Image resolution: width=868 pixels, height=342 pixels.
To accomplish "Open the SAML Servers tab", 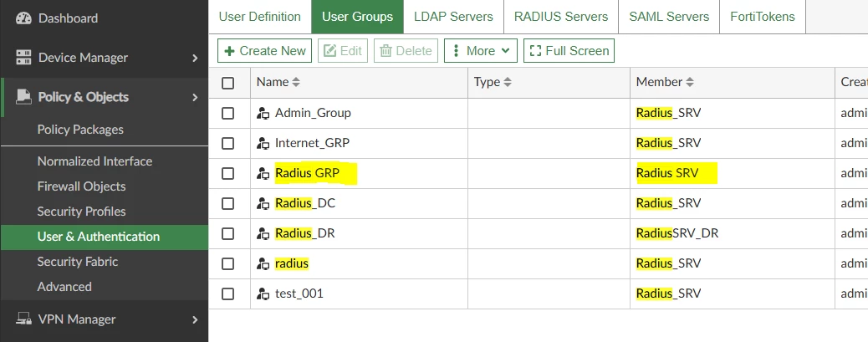I will click(x=669, y=17).
